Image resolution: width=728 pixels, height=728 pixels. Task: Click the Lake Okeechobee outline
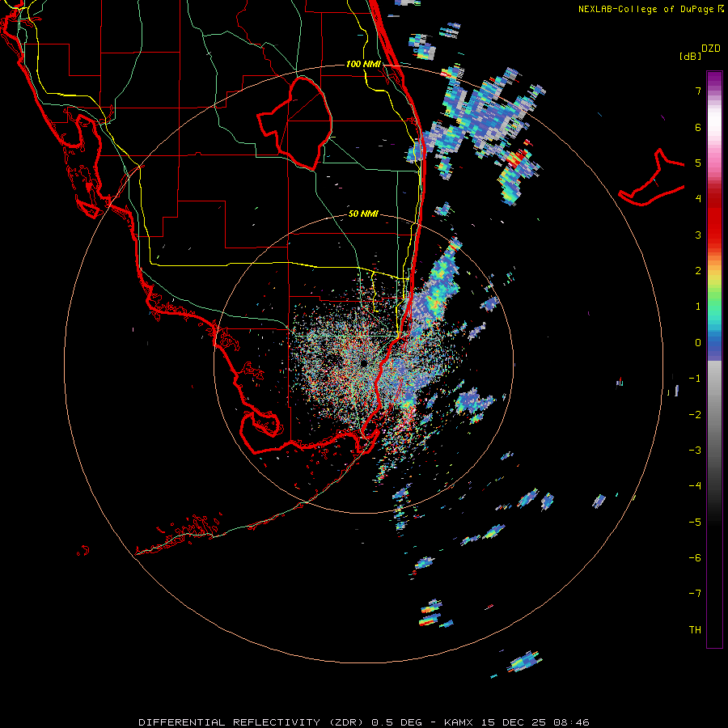(x=294, y=124)
